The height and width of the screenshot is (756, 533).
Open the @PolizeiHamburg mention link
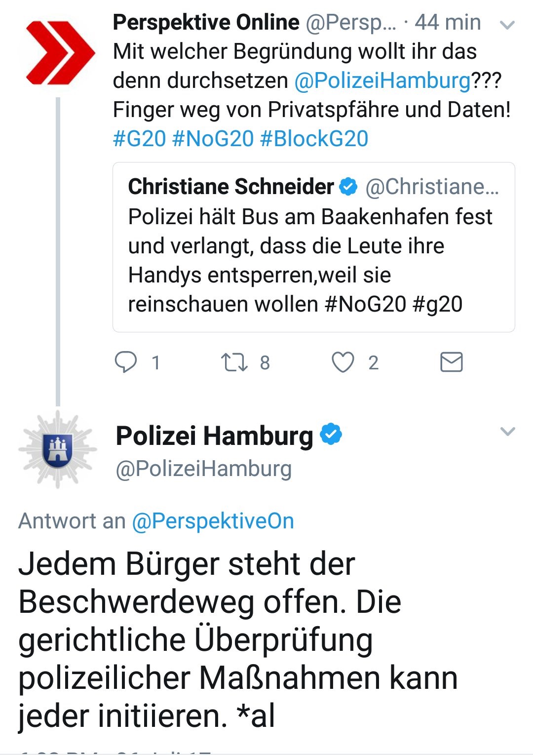(382, 80)
